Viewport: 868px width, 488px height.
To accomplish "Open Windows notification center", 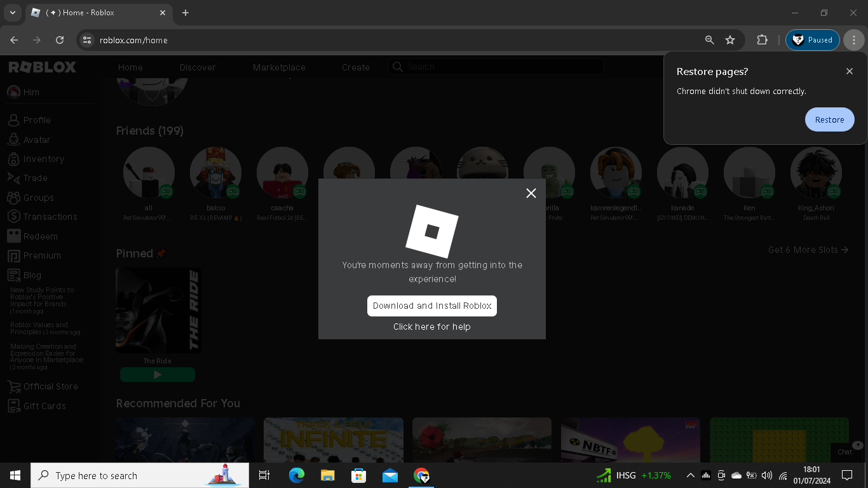I will tap(847, 475).
